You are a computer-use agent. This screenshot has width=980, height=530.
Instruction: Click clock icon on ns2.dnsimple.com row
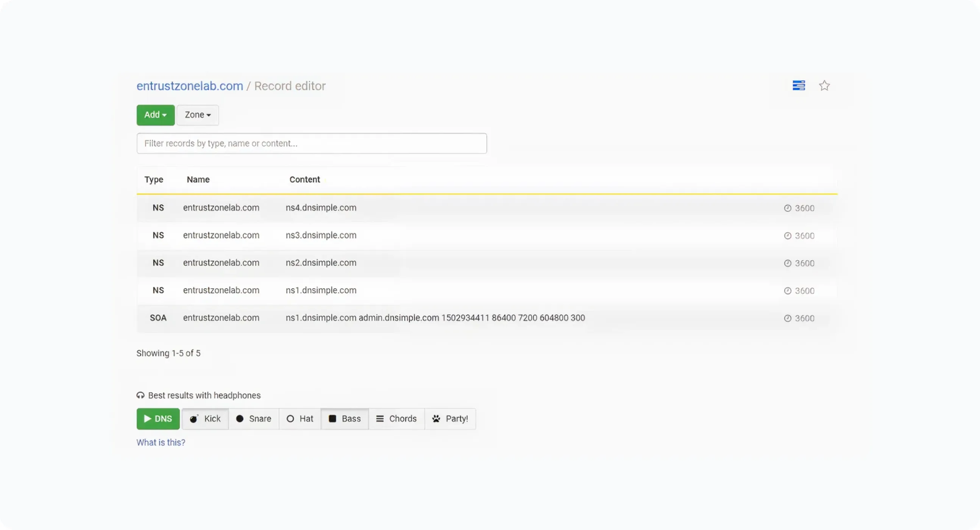(x=788, y=263)
